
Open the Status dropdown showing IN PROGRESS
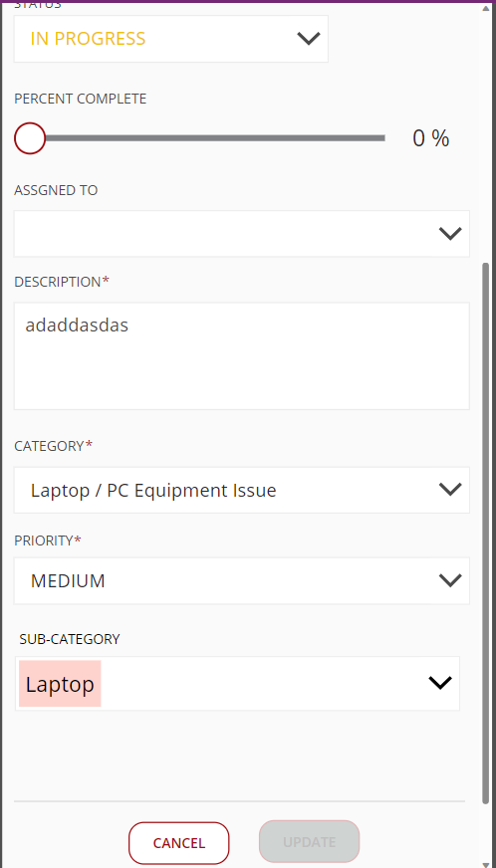coord(170,39)
